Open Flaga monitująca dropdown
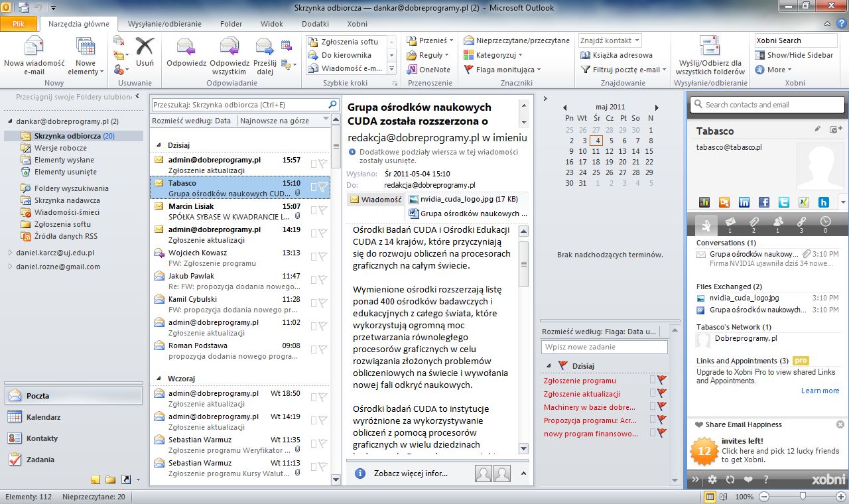 [502, 70]
